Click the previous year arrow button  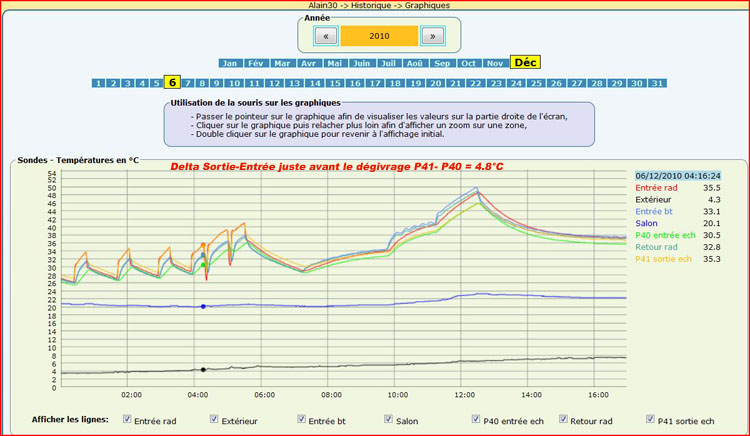(x=325, y=36)
